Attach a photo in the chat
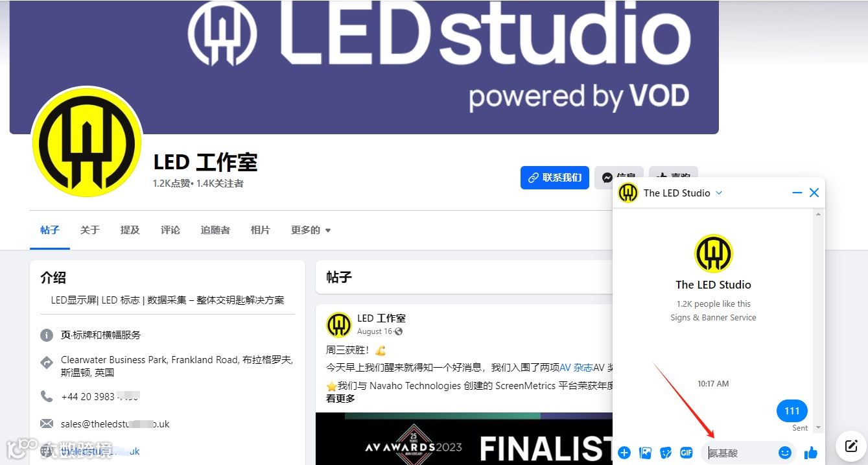The image size is (868, 465). point(645,453)
